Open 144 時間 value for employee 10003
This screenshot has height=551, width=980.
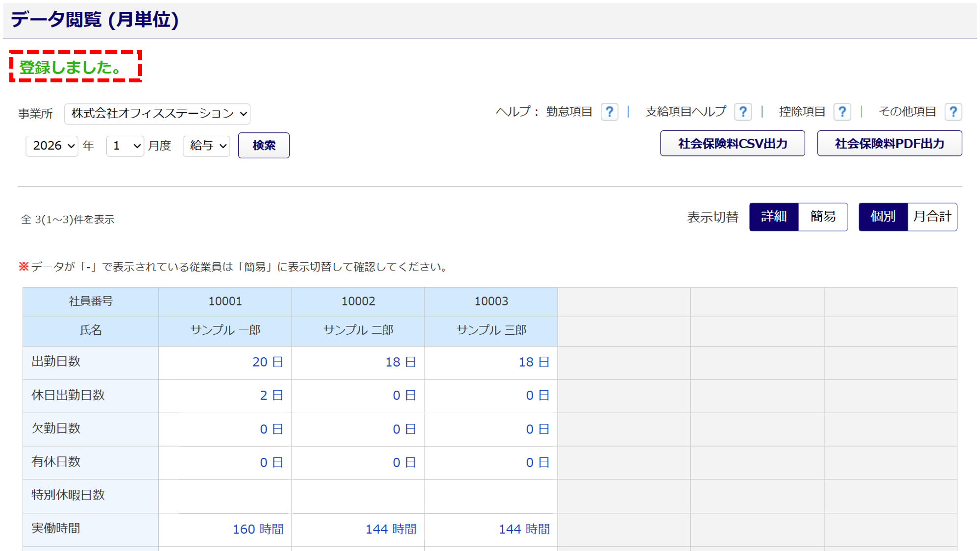[524, 529]
